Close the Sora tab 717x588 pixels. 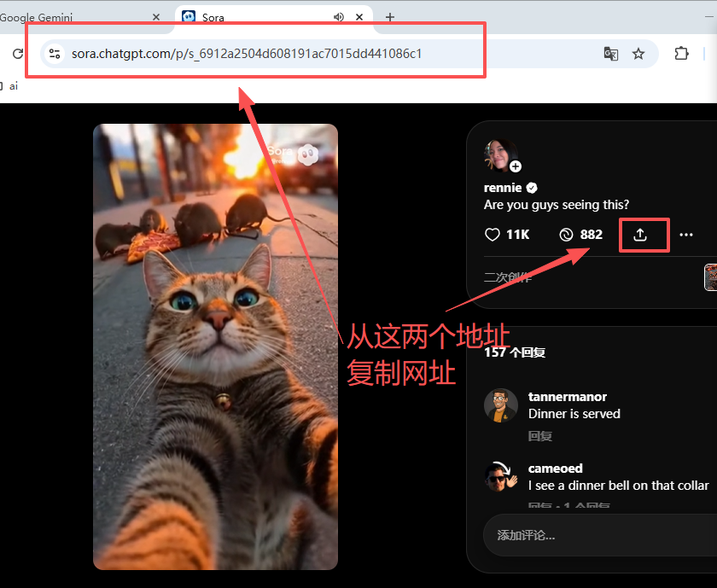361,17
